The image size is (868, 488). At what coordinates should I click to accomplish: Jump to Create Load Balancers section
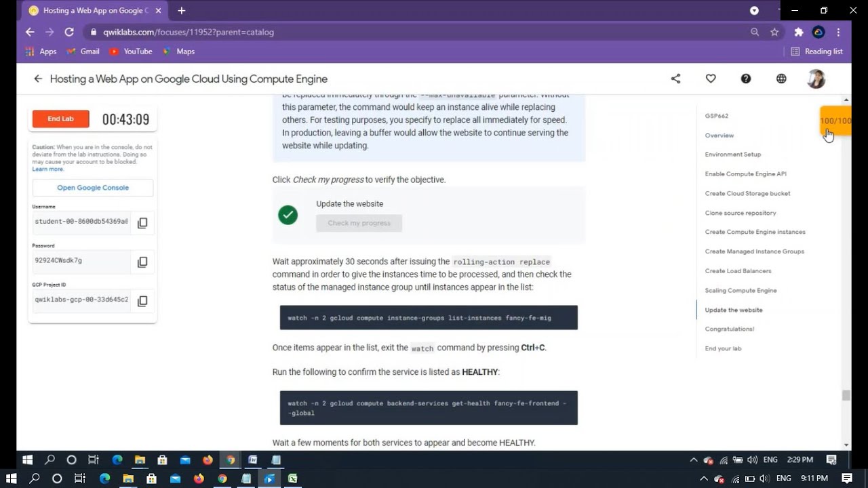pyautogui.click(x=738, y=271)
